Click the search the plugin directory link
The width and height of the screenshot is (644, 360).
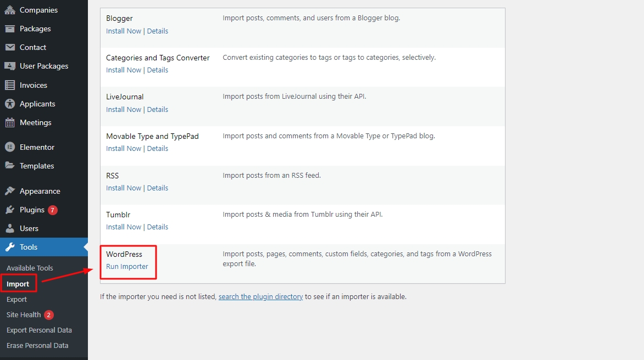(260, 296)
